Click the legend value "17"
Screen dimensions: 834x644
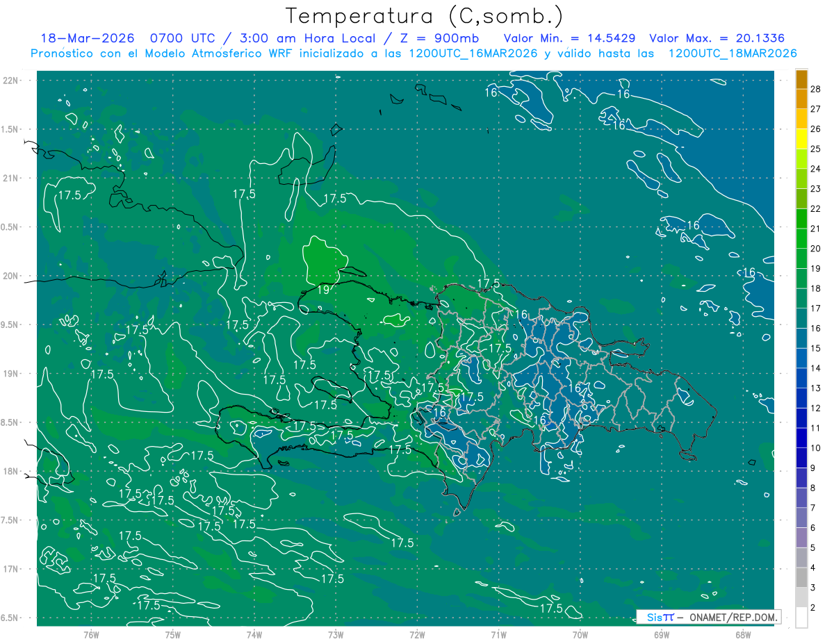point(817,308)
